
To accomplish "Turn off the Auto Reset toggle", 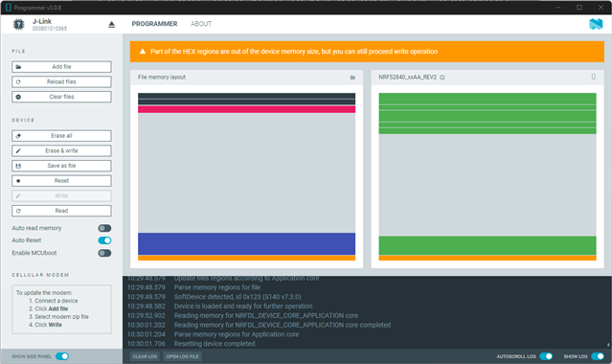I will point(104,240).
